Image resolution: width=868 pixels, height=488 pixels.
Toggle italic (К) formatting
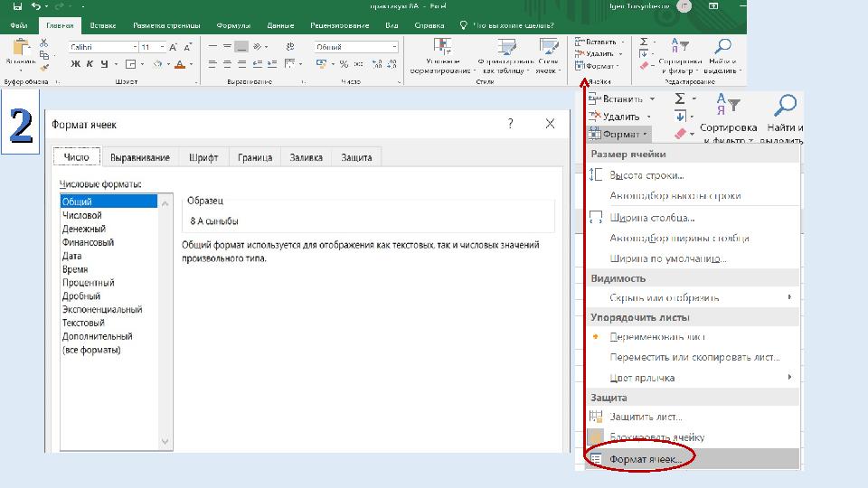tap(90, 64)
